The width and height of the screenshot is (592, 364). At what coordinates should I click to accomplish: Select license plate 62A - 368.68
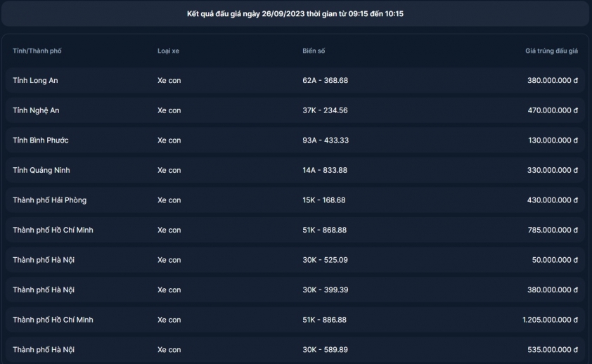[x=325, y=81]
